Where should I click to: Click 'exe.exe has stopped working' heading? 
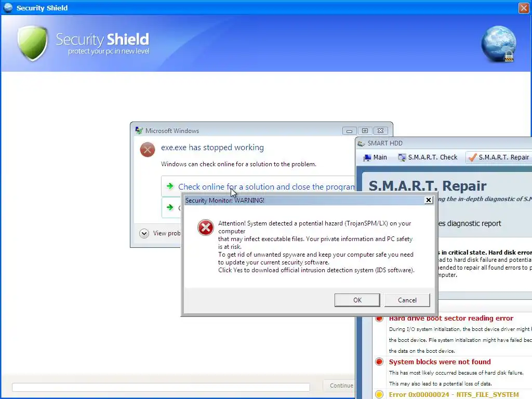point(212,148)
